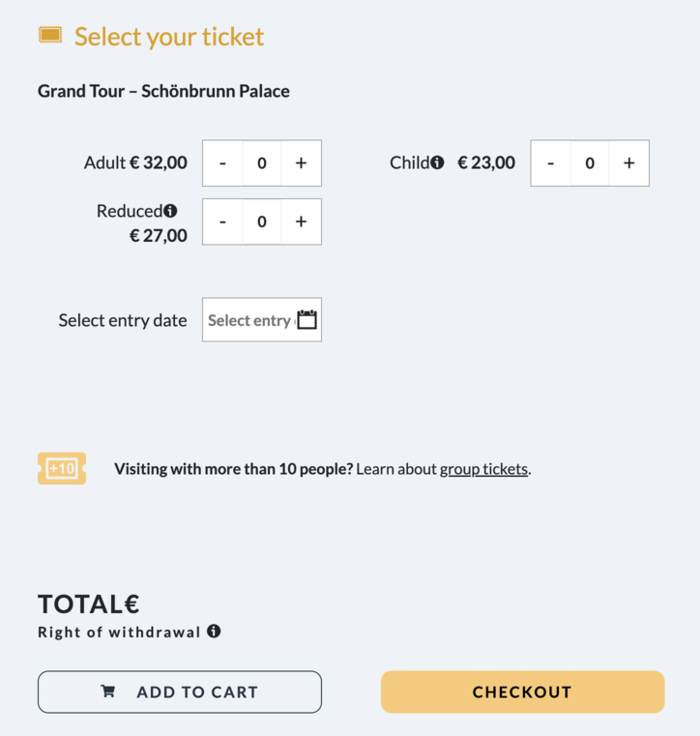Decrease Child ticket quantity
700x736 pixels.
551,163
